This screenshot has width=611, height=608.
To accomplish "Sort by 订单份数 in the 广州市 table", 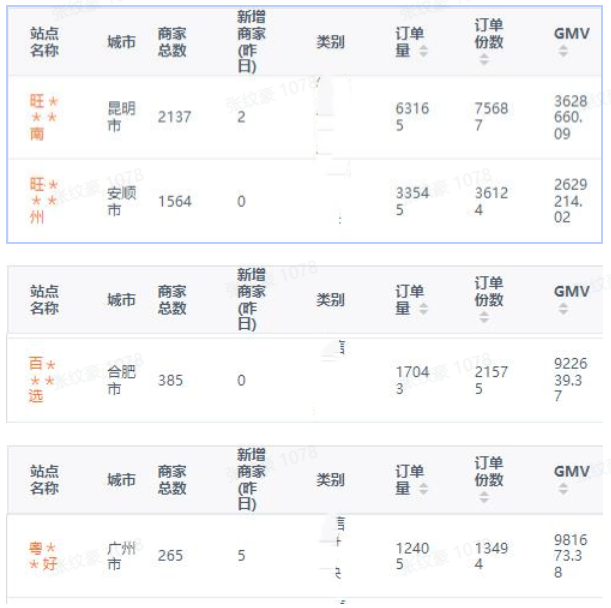I will (485, 496).
